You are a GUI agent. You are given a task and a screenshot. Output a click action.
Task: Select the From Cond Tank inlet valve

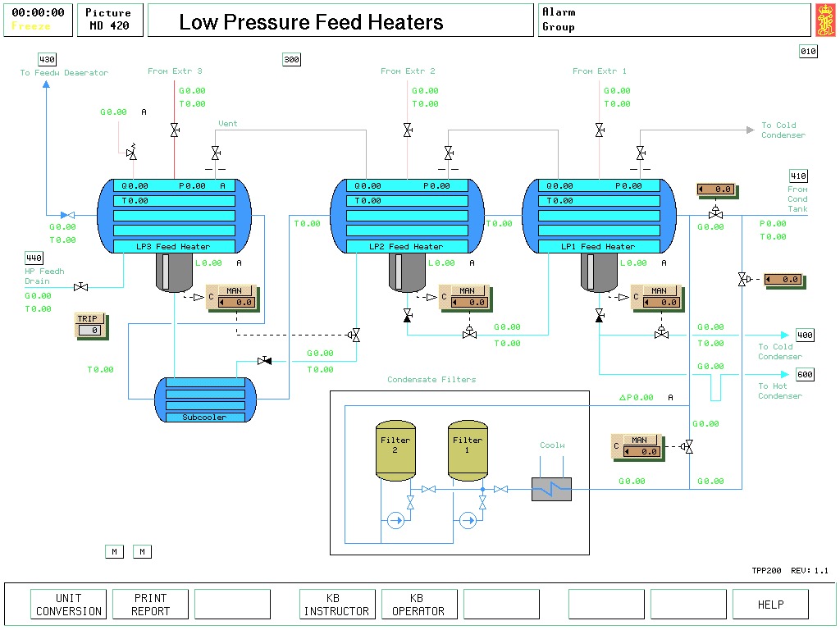pos(715,212)
